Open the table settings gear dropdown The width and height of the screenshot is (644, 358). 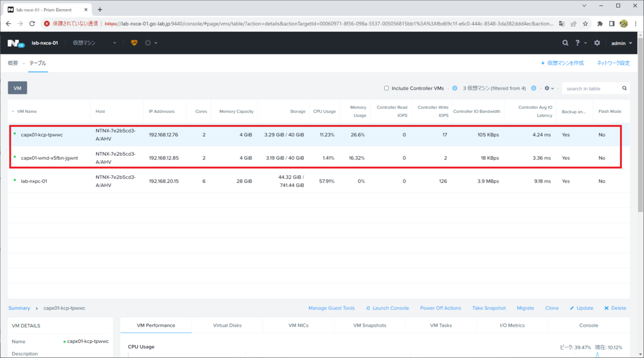tap(549, 88)
